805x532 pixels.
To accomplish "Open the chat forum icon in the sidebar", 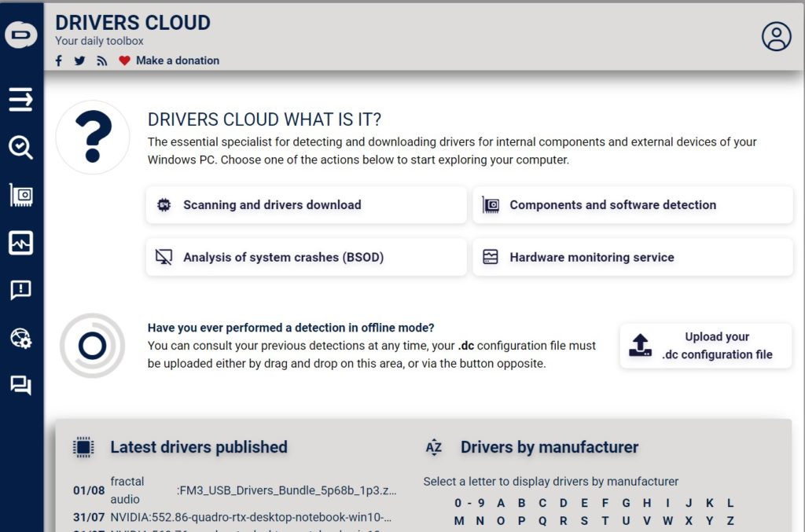I will (x=20, y=385).
